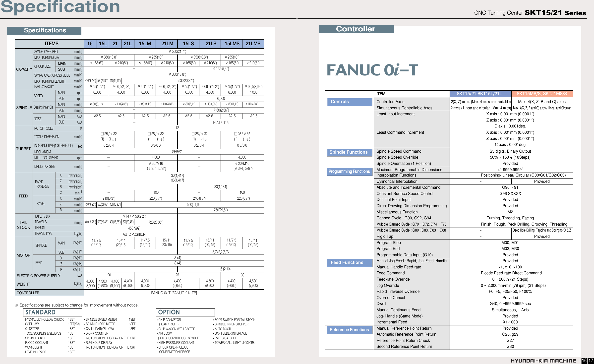Click the HYUNDAI-KIA MACHINE footer logo
Viewport: 594px width, 364px height.
(x=543, y=361)
